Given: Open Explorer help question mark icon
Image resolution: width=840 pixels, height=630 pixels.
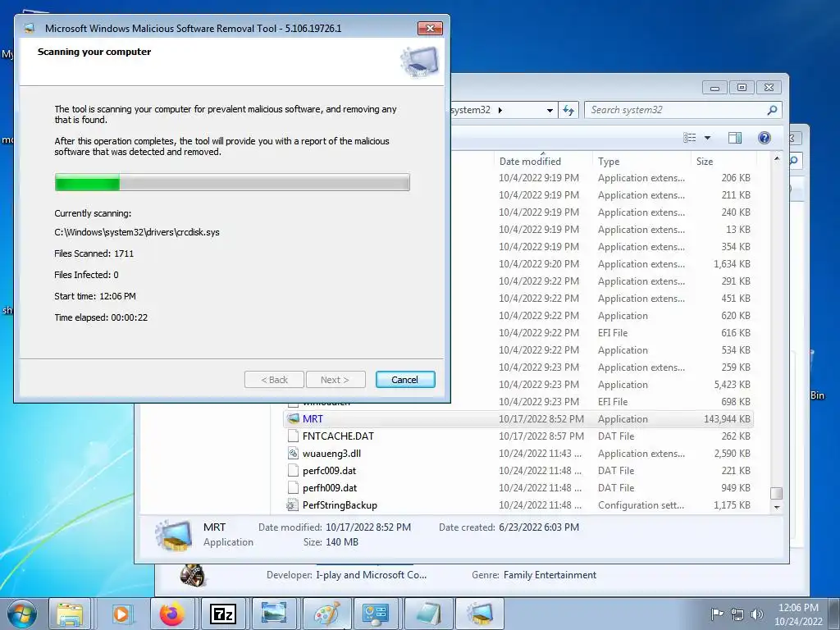Looking at the screenshot, I should click(765, 138).
